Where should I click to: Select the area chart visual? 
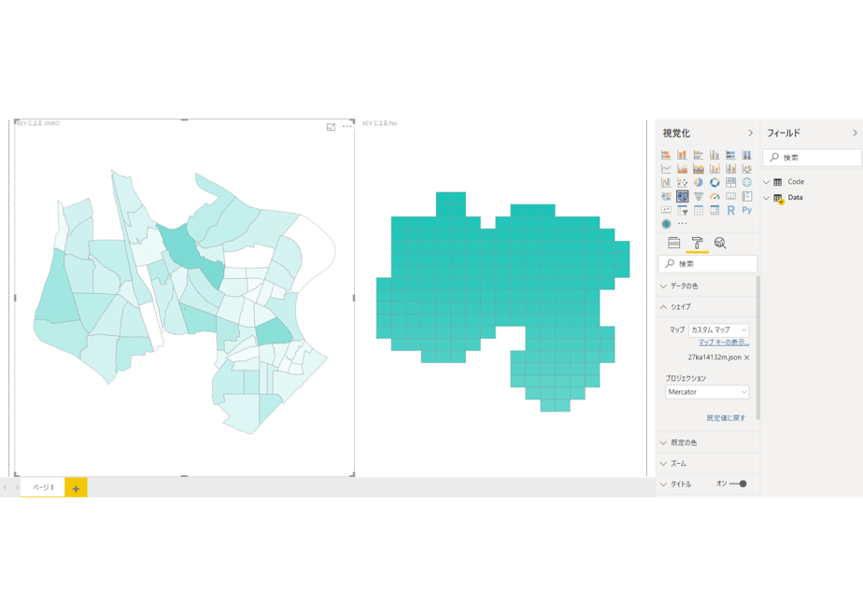coord(682,168)
